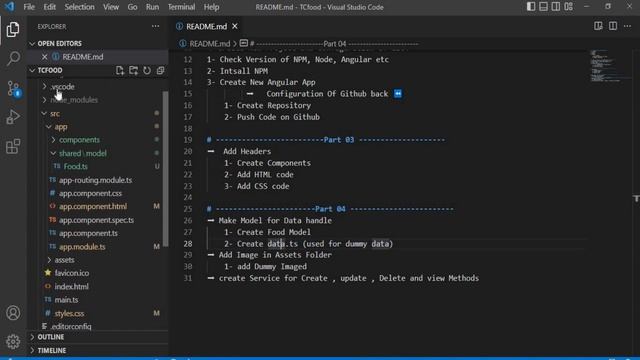Screen dimensions: 640x360
Task: Open the Source Control view
Action: click(13, 89)
